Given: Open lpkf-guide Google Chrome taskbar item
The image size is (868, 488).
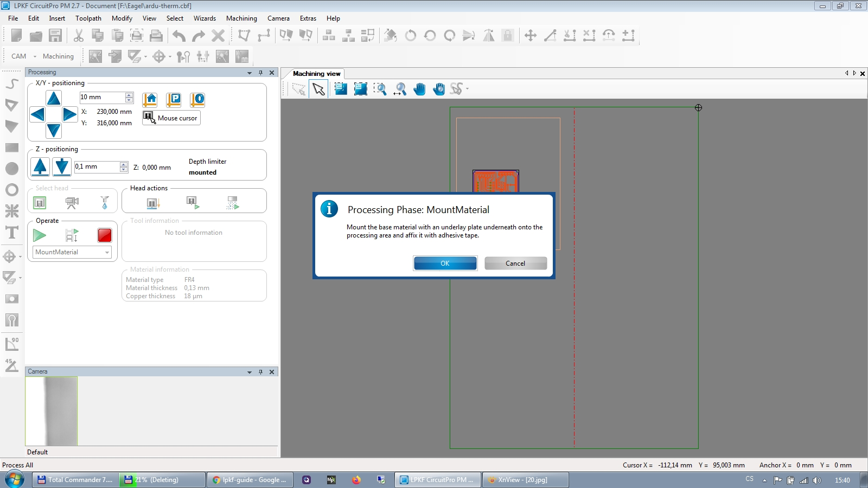Looking at the screenshot, I should coord(250,480).
